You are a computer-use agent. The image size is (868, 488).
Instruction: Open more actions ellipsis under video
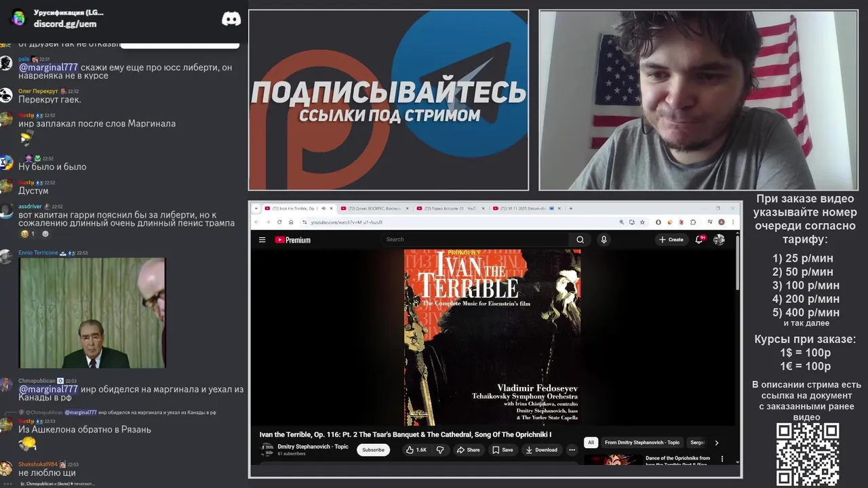coord(572,450)
